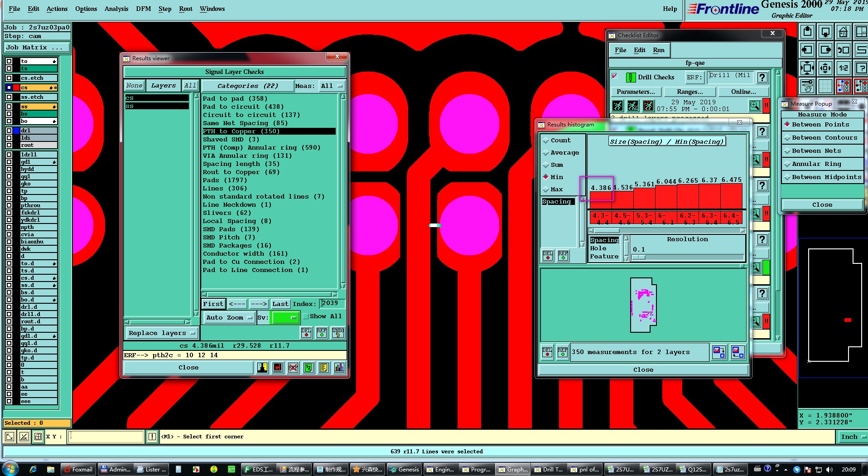This screenshot has width=868, height=476.
Task: Select Annular Ring measure mode
Action: click(822, 164)
